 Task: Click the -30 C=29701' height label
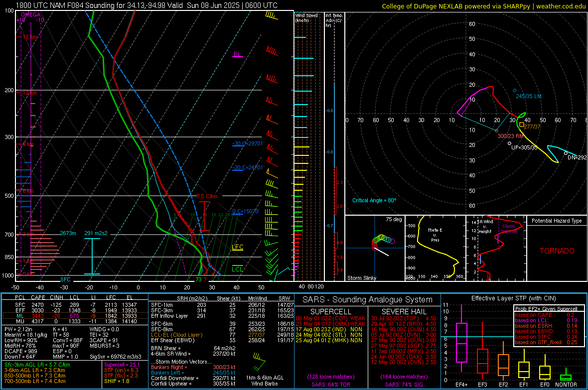click(248, 143)
